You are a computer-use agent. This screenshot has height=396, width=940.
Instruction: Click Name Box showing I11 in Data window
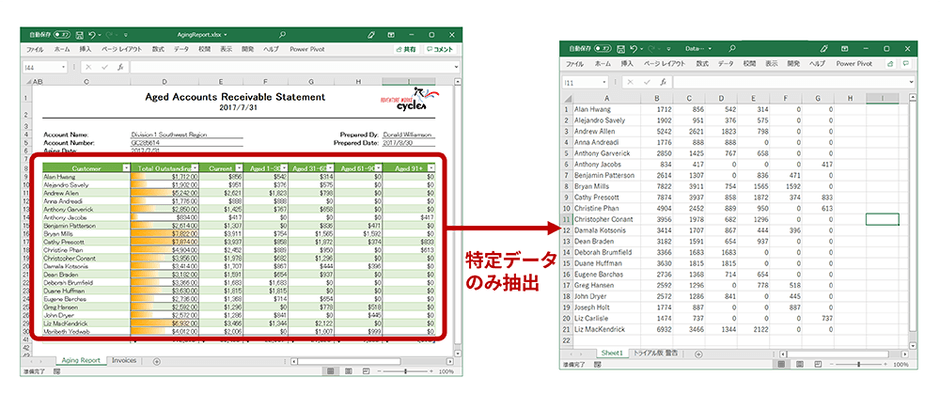click(585, 82)
